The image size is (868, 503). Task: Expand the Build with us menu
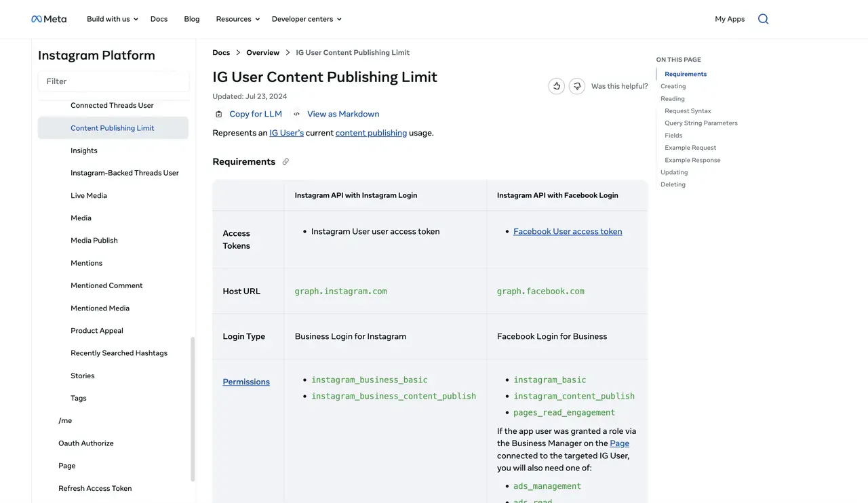point(113,19)
